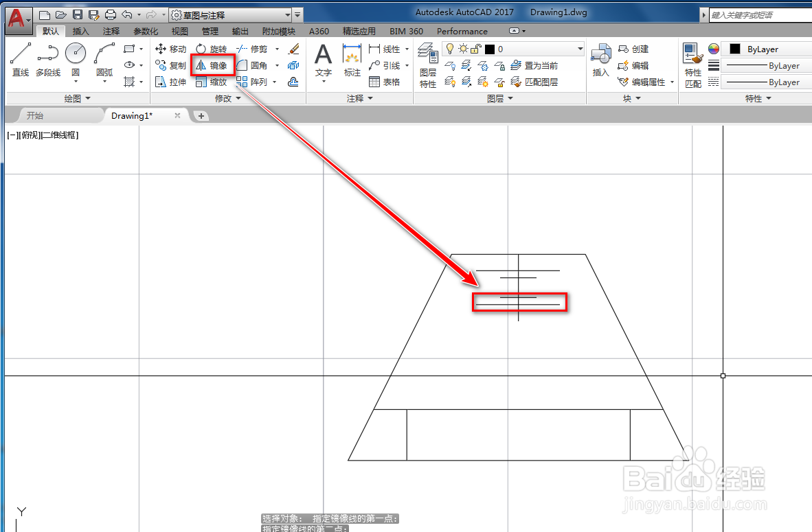Click Turn All Layers On icon
The height and width of the screenshot is (532, 812).
click(x=450, y=82)
